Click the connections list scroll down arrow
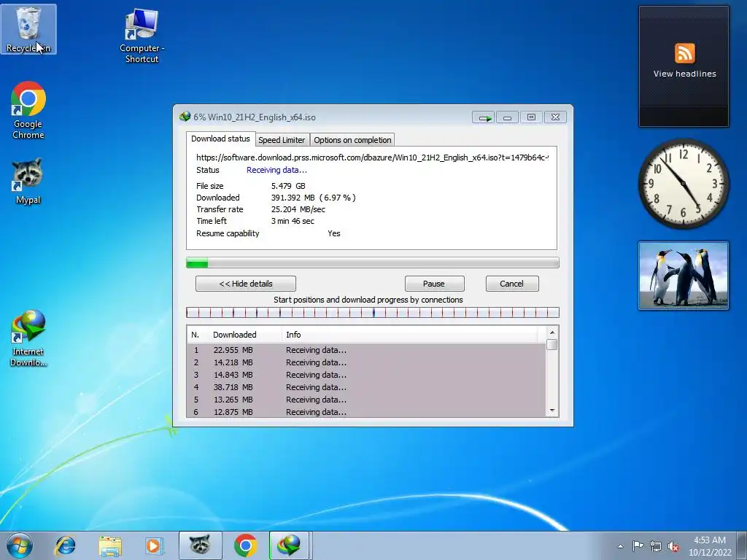 point(552,411)
